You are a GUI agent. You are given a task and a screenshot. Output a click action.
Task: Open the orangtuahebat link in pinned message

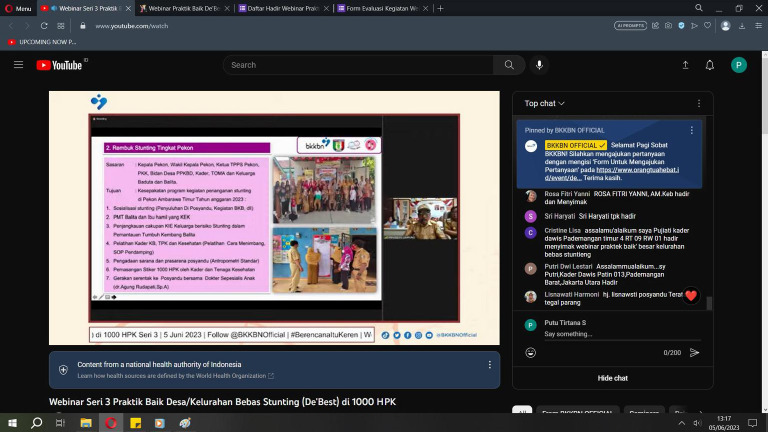click(x=612, y=174)
